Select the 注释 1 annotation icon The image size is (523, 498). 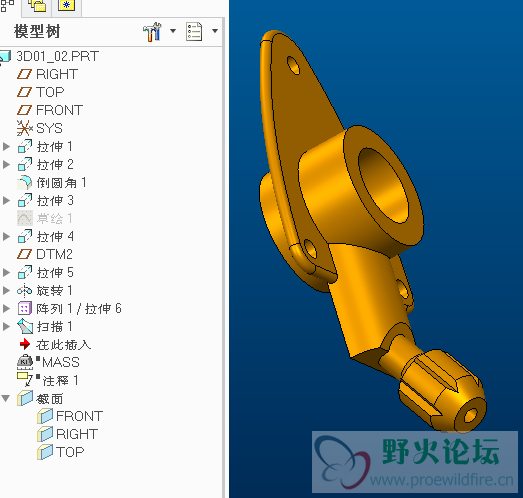(x=25, y=380)
